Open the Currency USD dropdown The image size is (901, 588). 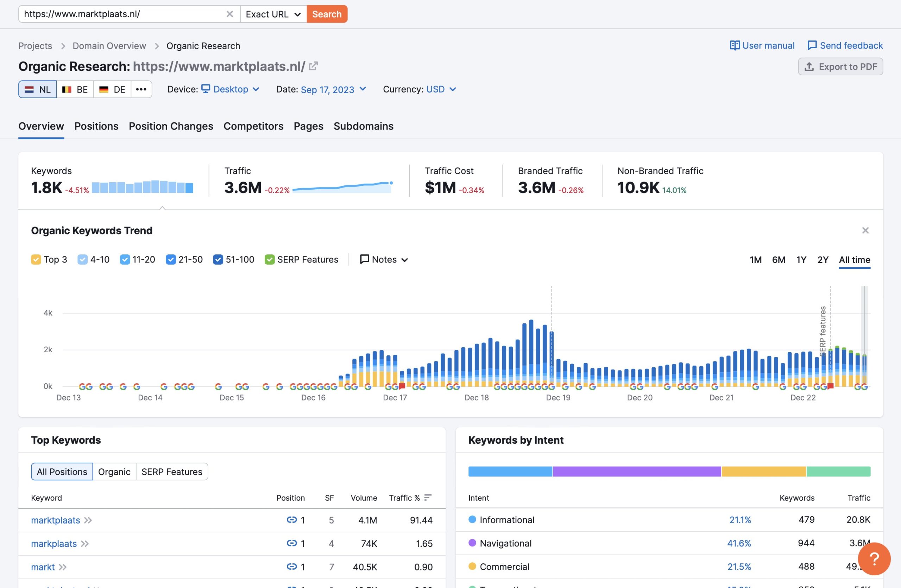pos(441,89)
